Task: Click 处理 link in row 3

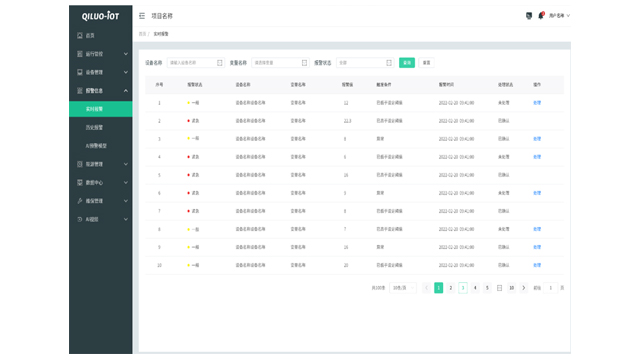Action: [537, 139]
